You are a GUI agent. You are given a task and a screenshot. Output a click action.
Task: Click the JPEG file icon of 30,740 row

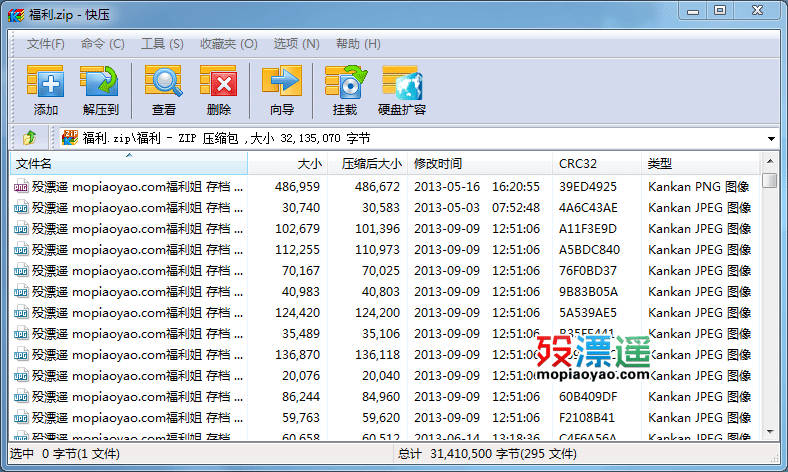tap(21, 208)
